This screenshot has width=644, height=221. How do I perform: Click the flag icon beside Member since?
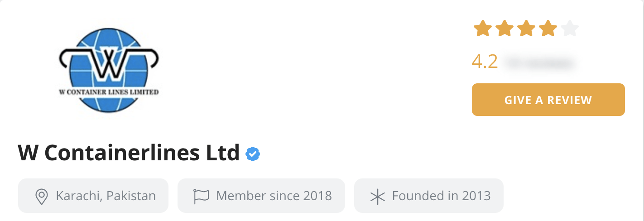click(x=201, y=196)
